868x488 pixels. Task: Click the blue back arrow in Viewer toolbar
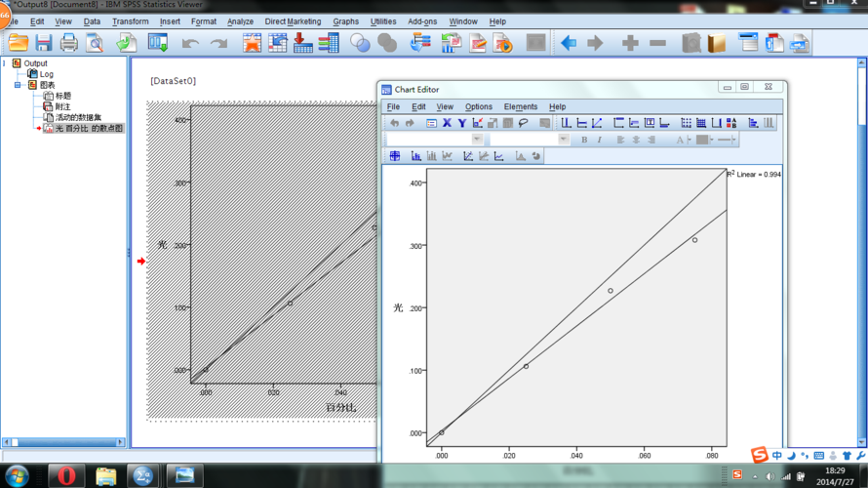[x=568, y=43]
